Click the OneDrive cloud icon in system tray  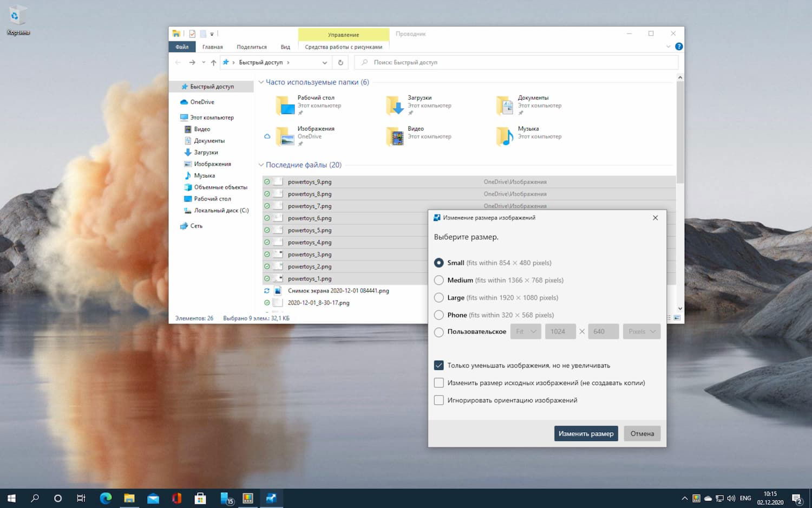pyautogui.click(x=708, y=498)
